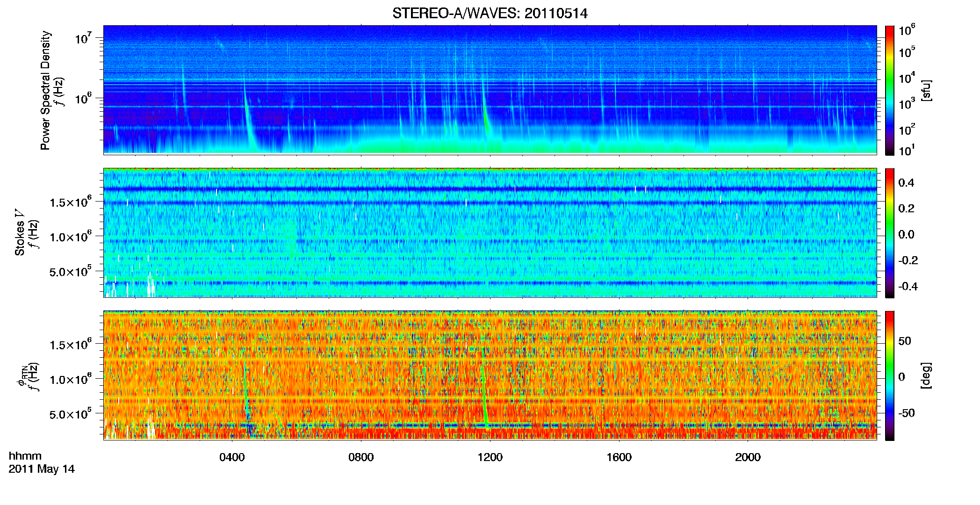
Task: Click the 50 value on the phi RTN angle colorbar
Action: coord(904,341)
